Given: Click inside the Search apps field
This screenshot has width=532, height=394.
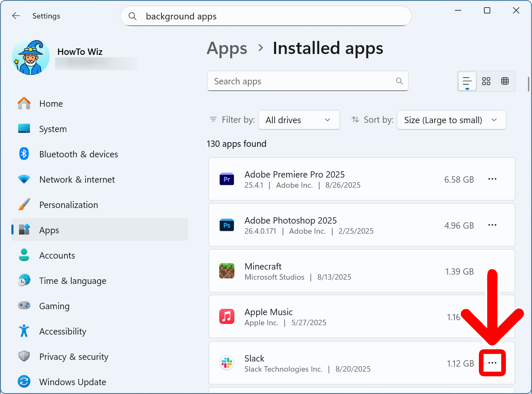Looking at the screenshot, I should (308, 81).
